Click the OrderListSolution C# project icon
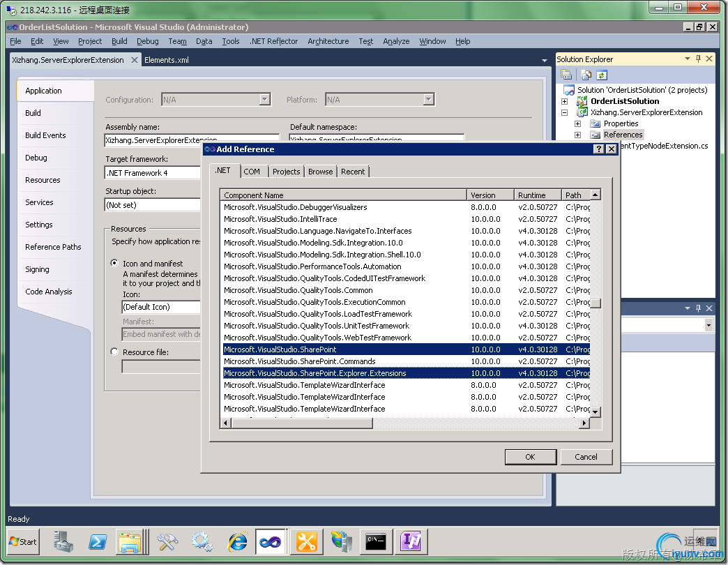The height and width of the screenshot is (565, 728). [x=582, y=101]
